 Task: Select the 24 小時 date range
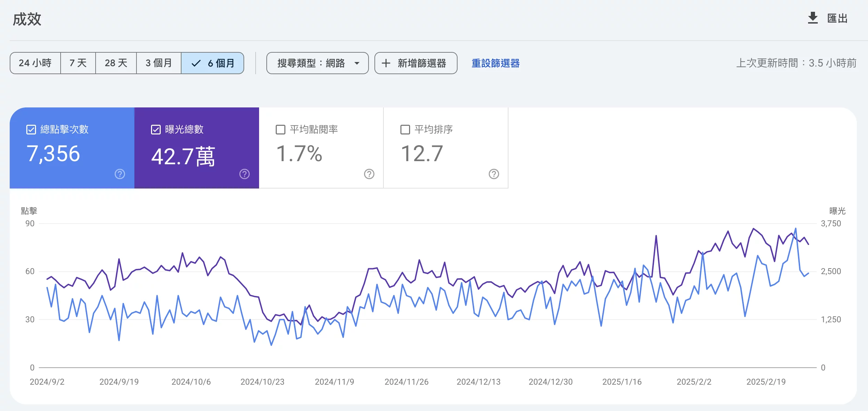pyautogui.click(x=35, y=63)
